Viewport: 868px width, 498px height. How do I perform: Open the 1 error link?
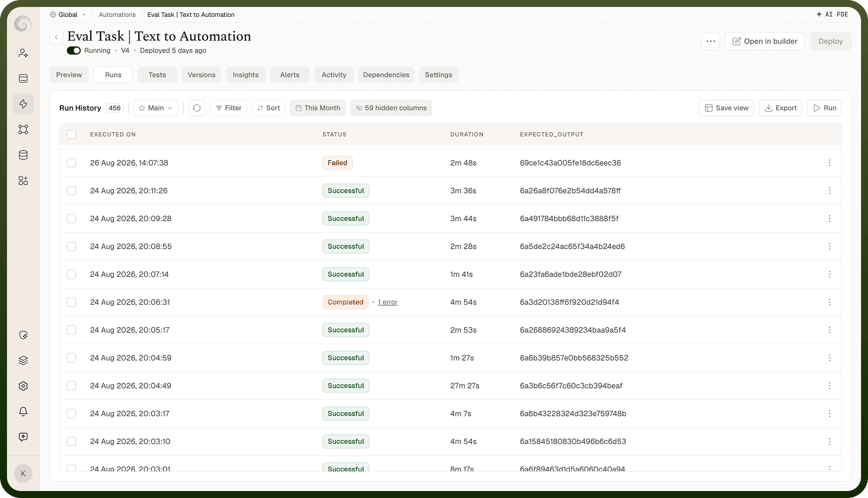point(388,302)
